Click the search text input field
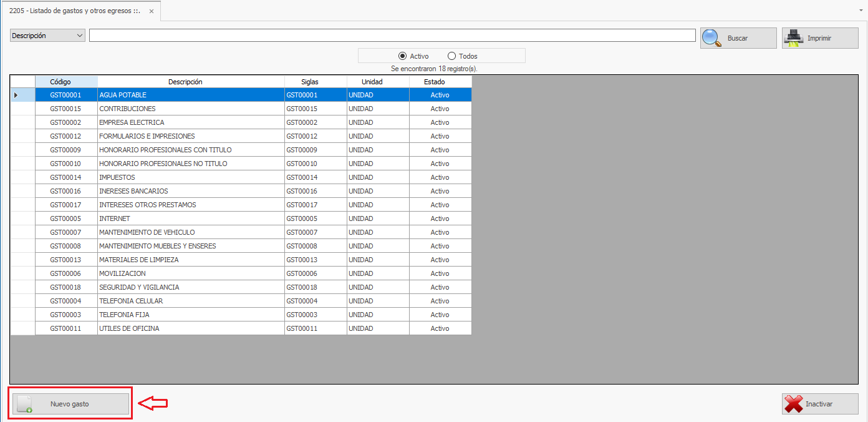Image resolution: width=868 pixels, height=422 pixels. [392, 36]
